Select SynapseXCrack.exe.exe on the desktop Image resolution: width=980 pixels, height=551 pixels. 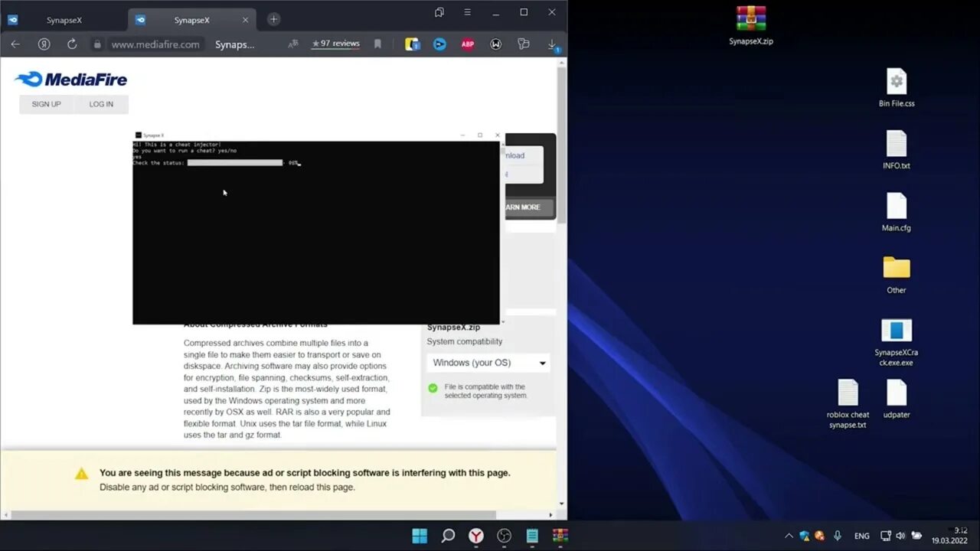[x=897, y=342]
